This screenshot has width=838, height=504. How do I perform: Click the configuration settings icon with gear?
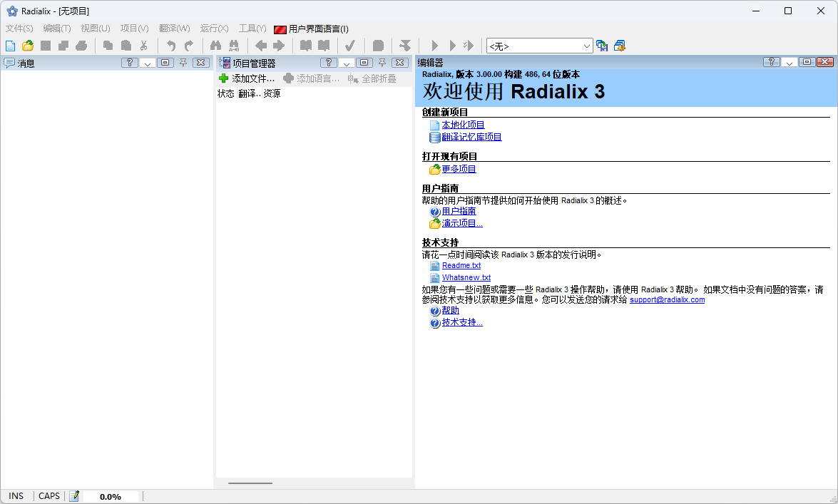pos(619,46)
